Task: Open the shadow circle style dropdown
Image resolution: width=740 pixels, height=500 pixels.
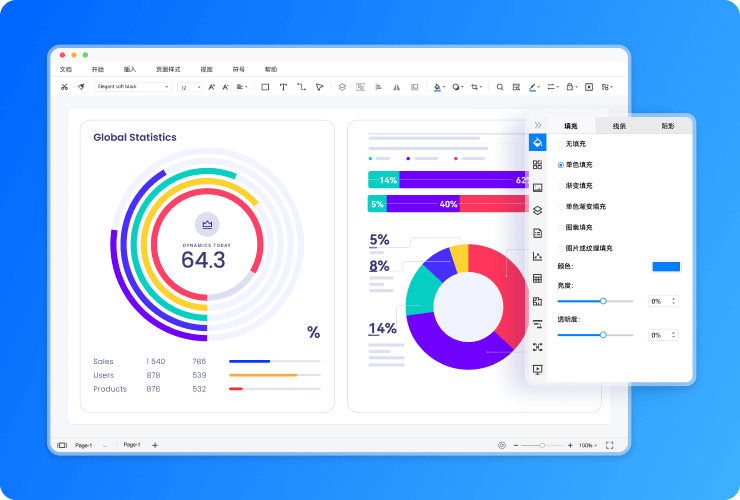Action: coord(458,87)
